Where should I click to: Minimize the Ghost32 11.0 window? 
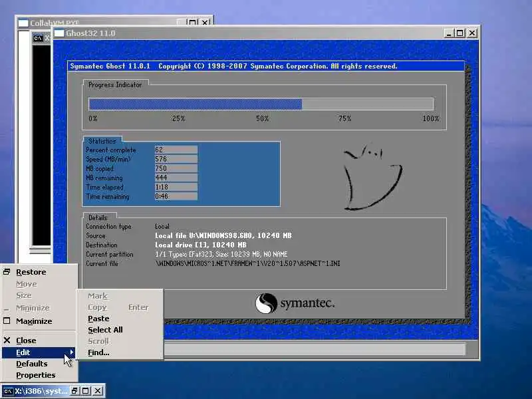coord(449,33)
